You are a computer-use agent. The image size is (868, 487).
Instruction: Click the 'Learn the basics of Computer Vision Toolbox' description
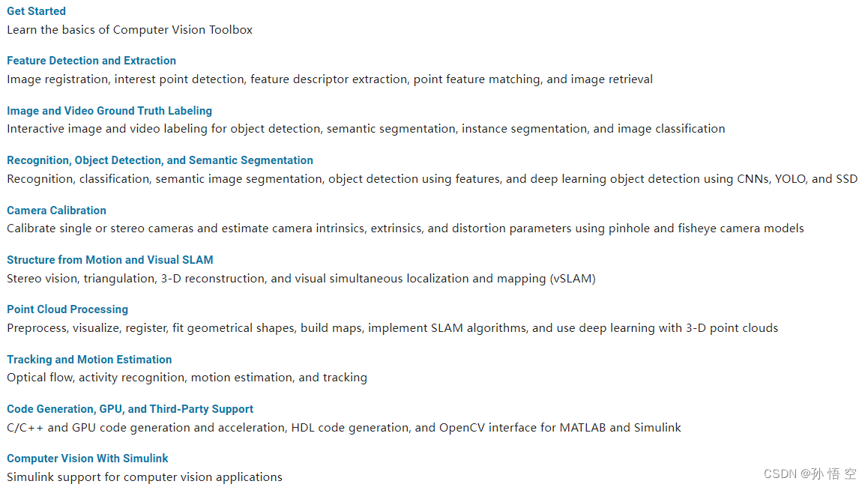click(130, 30)
